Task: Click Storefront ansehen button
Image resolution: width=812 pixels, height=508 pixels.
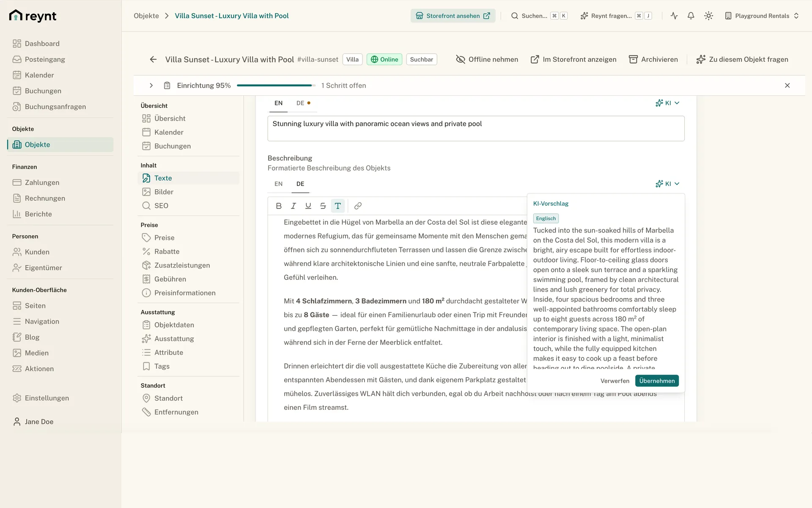Action: 453,16
